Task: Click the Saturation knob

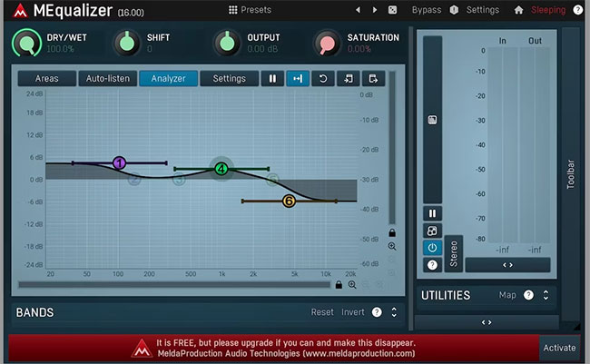Action: point(328,44)
